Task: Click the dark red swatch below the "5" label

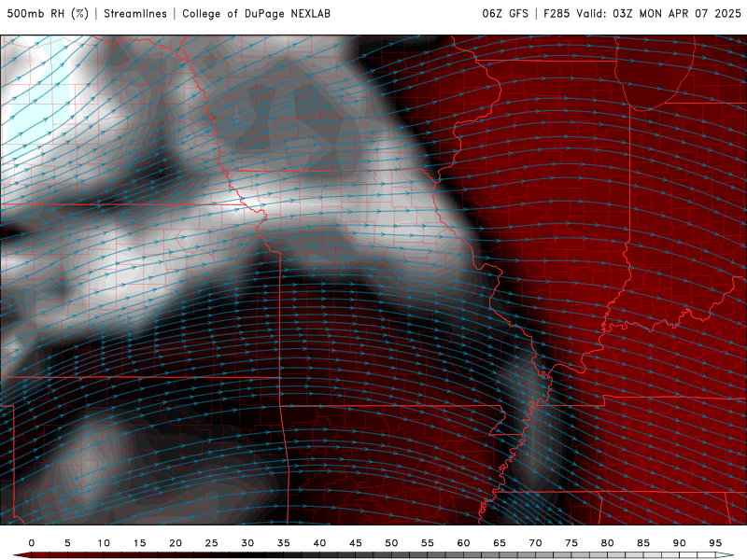Action: coord(77,555)
